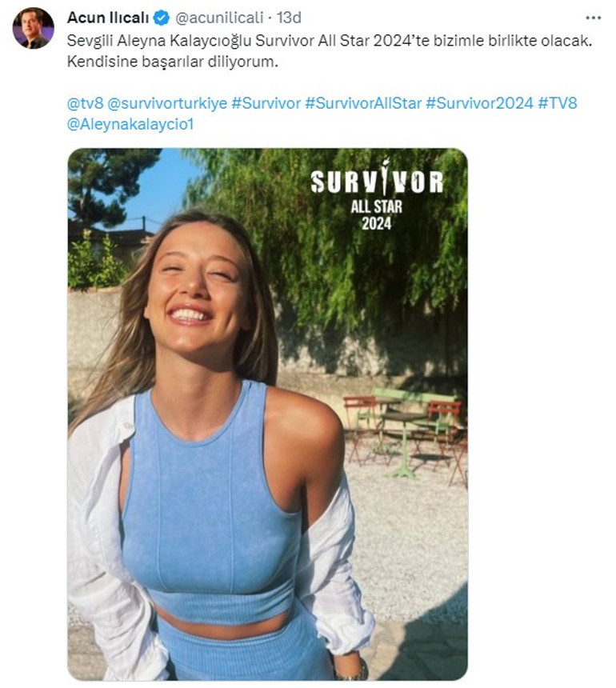This screenshot has width=616, height=688.
Task: Click the Acun Ilıcalı display name
Action: tap(110, 15)
